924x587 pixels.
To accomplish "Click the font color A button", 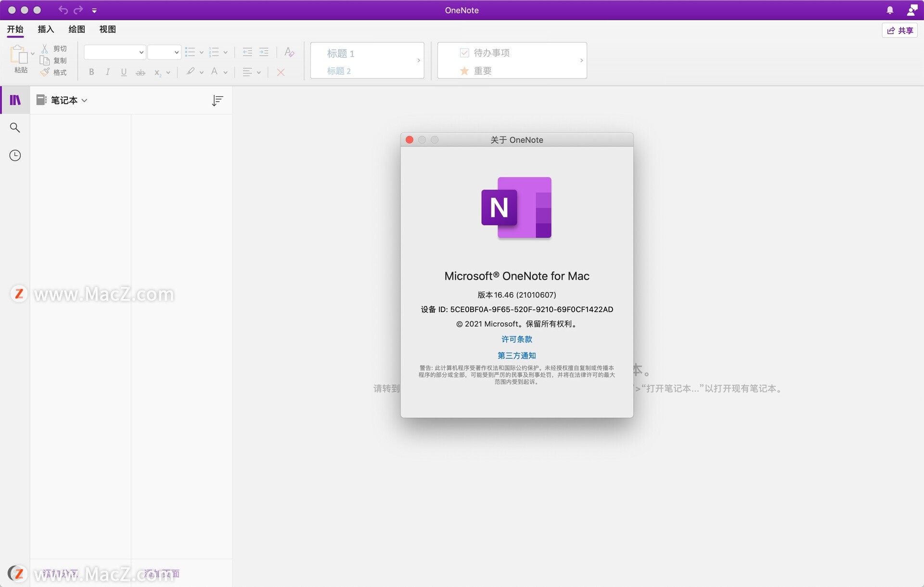I will 215,72.
